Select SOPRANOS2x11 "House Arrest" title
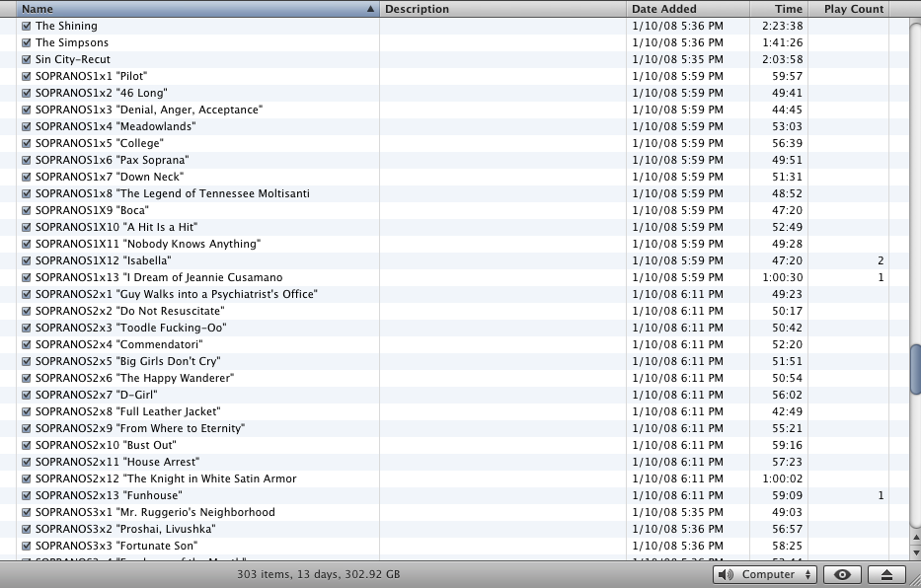The width and height of the screenshot is (921, 588). click(x=117, y=462)
